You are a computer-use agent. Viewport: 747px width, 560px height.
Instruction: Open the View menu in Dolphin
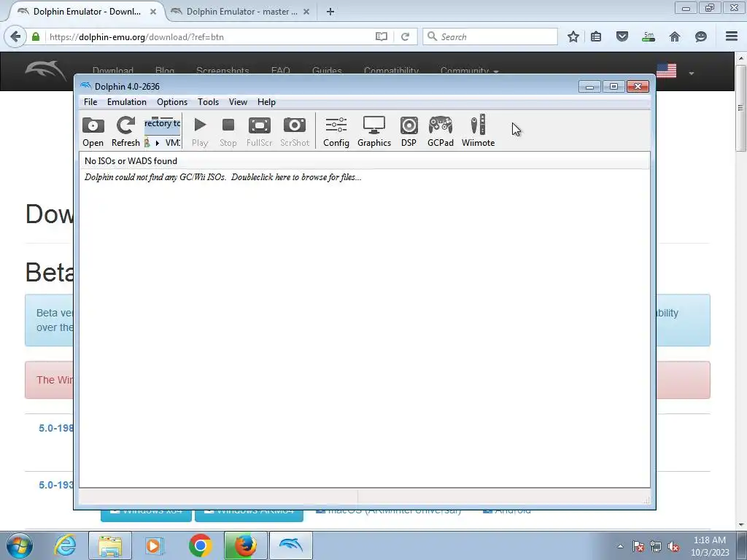click(x=238, y=102)
